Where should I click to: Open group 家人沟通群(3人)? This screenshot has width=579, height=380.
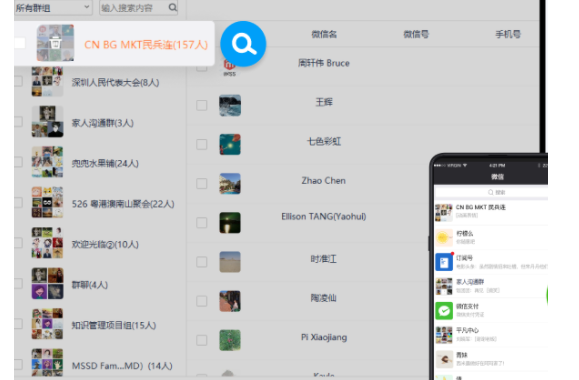pyautogui.click(x=102, y=123)
